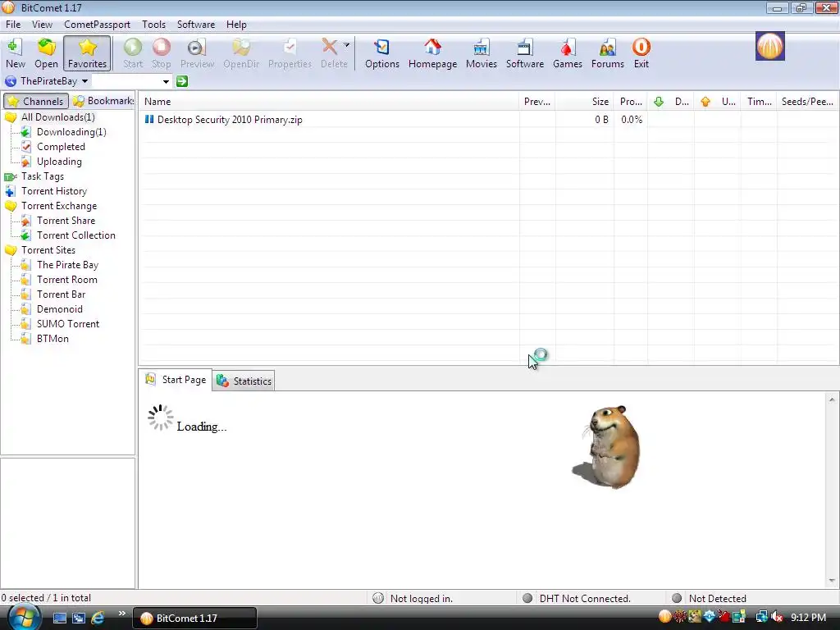The image size is (840, 630).
Task: Select All Downloads(1) in the tree
Action: (x=58, y=117)
